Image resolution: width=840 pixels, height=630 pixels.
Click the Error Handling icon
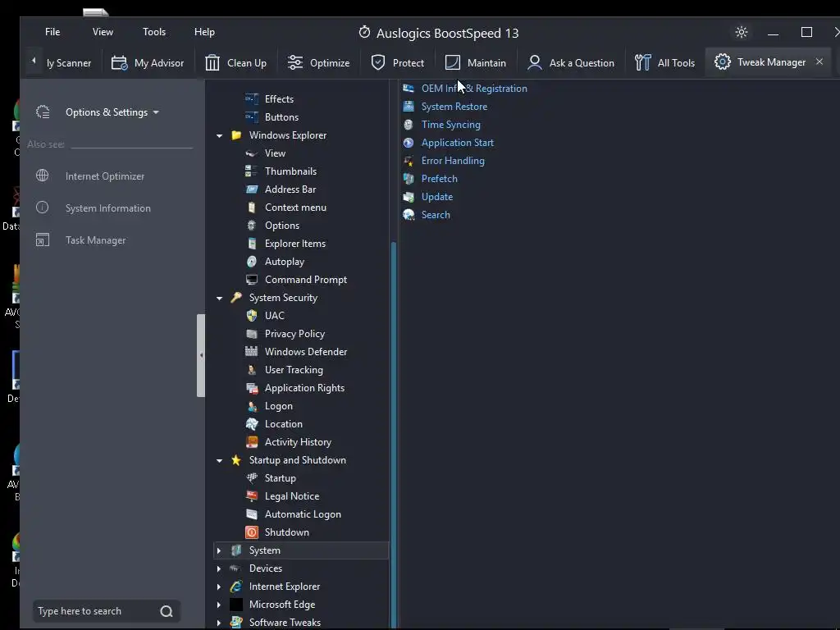409,161
